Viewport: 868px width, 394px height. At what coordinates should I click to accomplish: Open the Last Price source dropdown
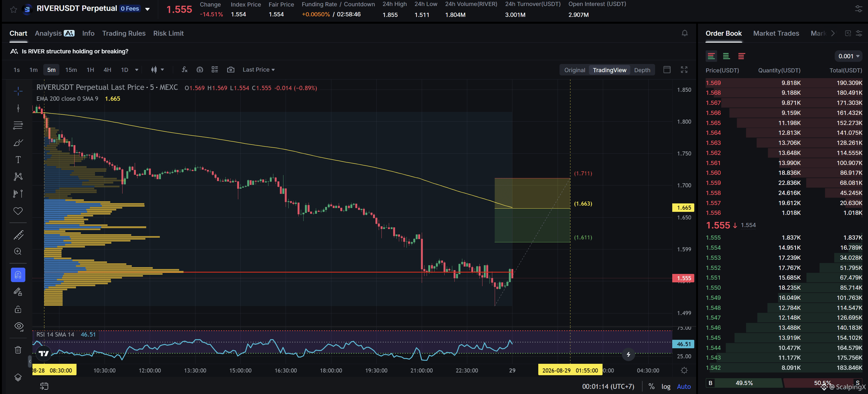(258, 70)
